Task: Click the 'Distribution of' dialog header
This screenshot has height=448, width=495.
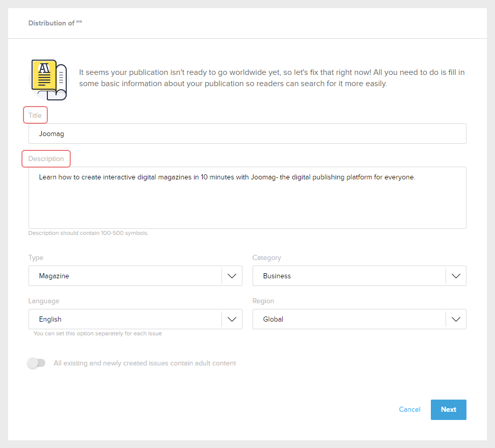Action: 55,23
